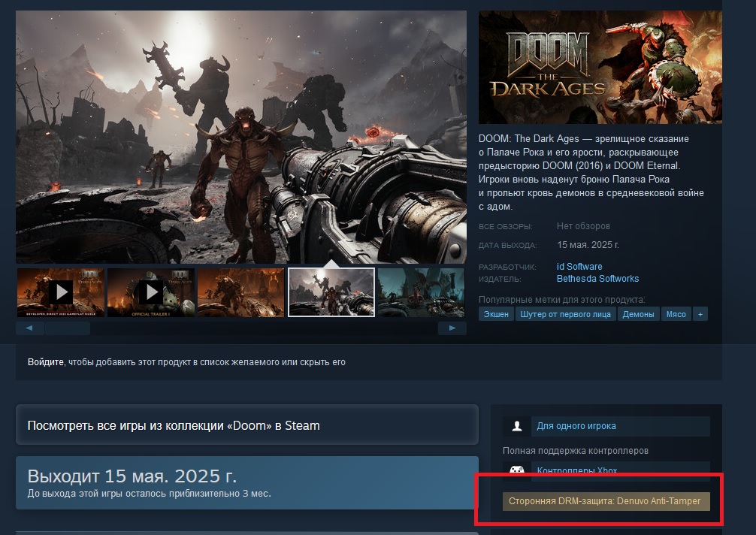The height and width of the screenshot is (535, 756).
Task: Select the Мясо tag
Action: [676, 314]
